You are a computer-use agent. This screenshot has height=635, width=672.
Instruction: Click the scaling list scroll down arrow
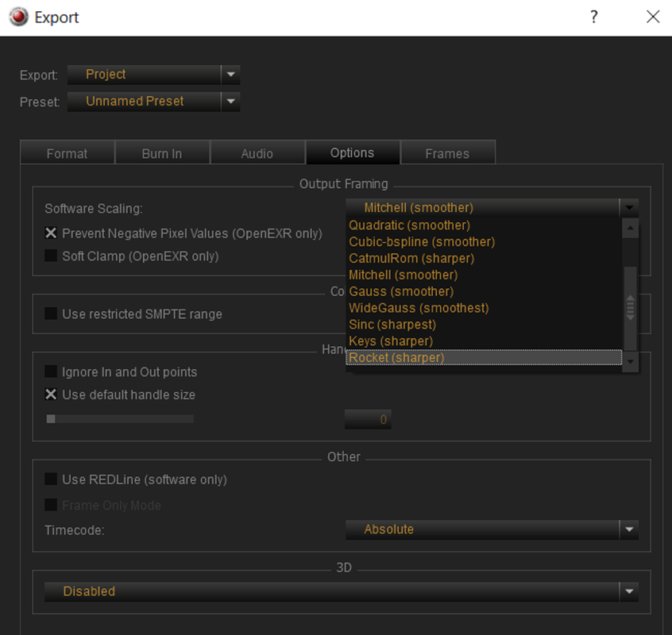coord(630,362)
